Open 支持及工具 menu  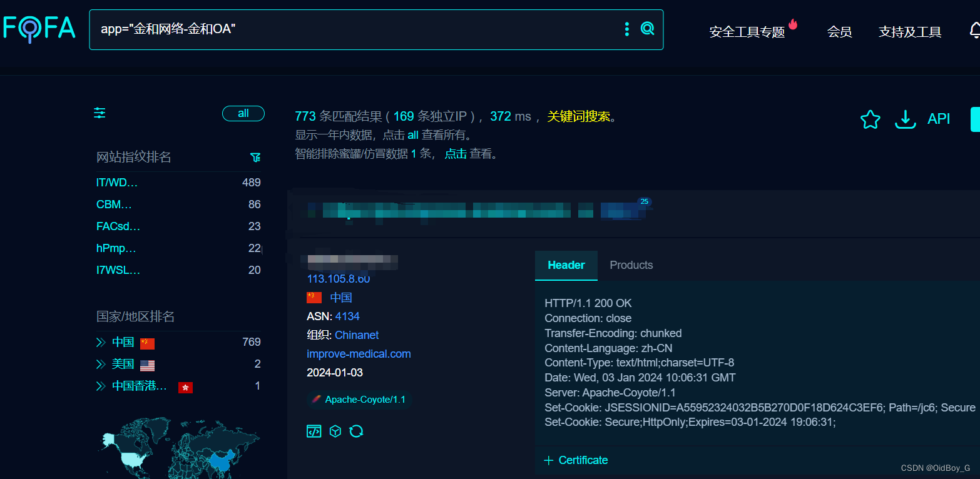pos(910,32)
